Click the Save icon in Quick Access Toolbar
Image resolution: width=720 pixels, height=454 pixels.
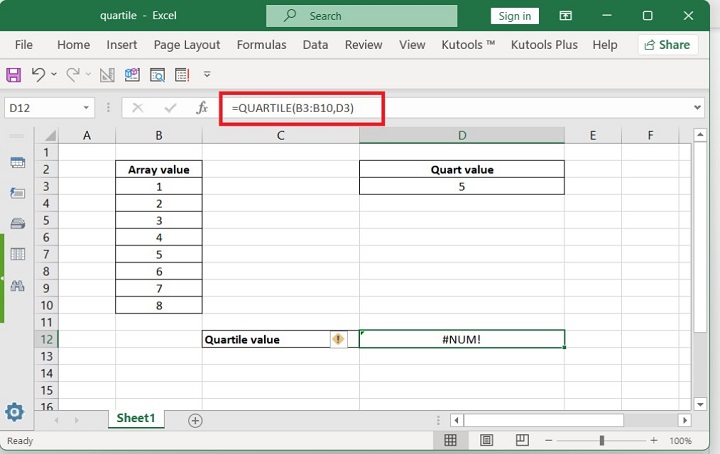(x=14, y=75)
